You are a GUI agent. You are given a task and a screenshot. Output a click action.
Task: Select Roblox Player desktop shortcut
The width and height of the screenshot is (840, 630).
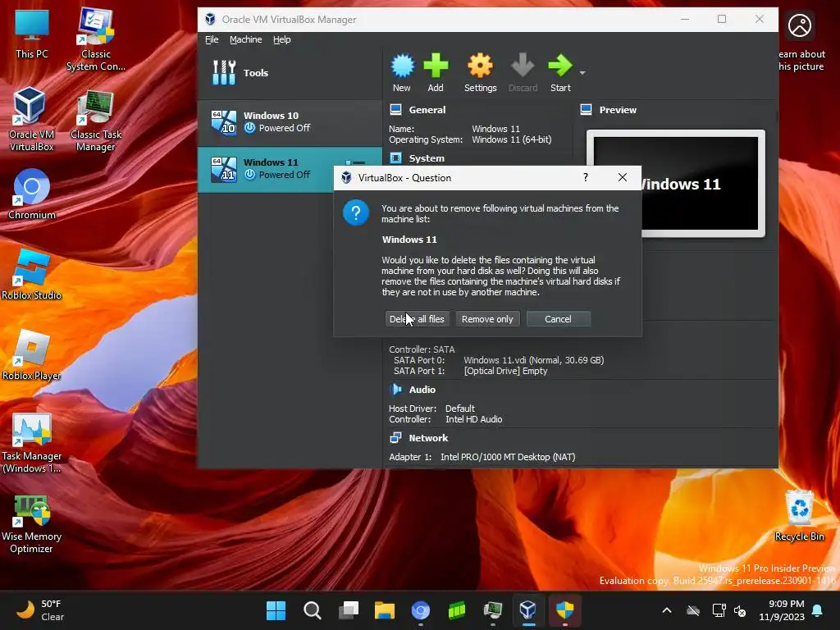(32, 354)
